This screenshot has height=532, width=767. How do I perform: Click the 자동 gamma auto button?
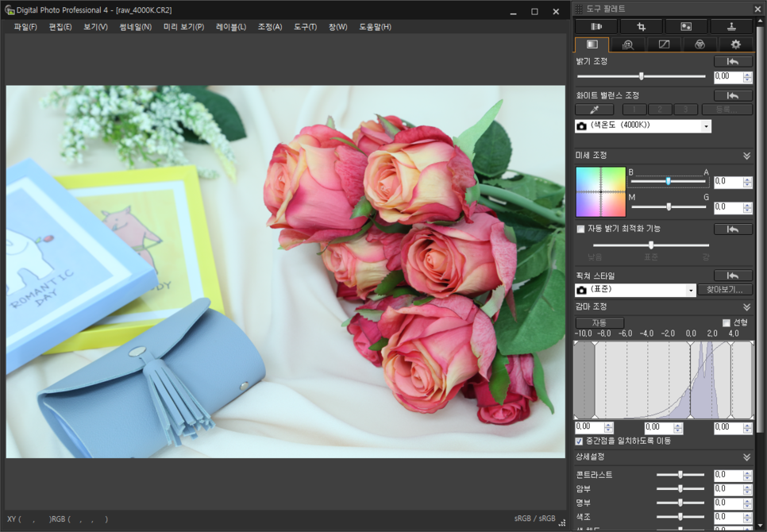pyautogui.click(x=599, y=322)
